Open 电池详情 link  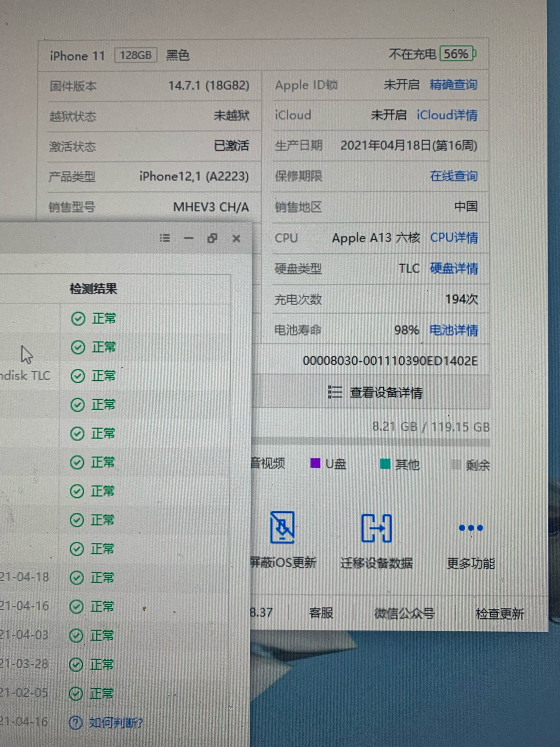[454, 330]
